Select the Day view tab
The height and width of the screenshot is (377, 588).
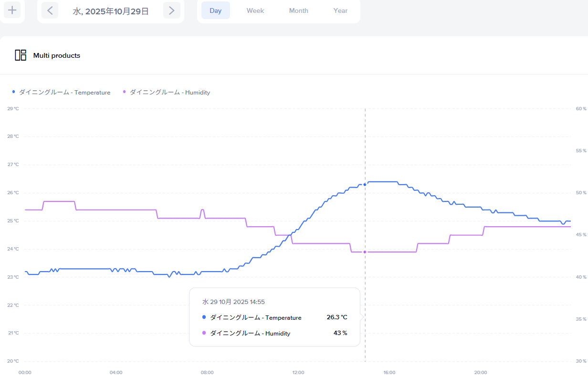pyautogui.click(x=216, y=10)
